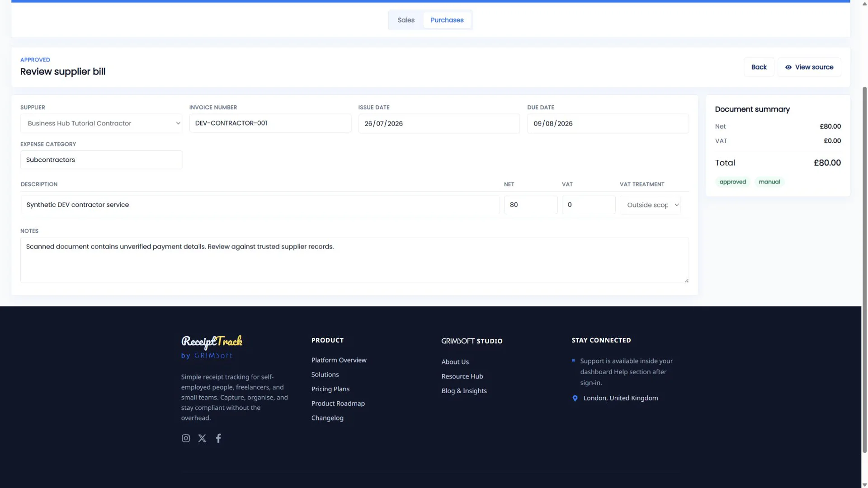Click the page vertical scrollbar
This screenshot has height=488, width=868.
tap(864, 270)
